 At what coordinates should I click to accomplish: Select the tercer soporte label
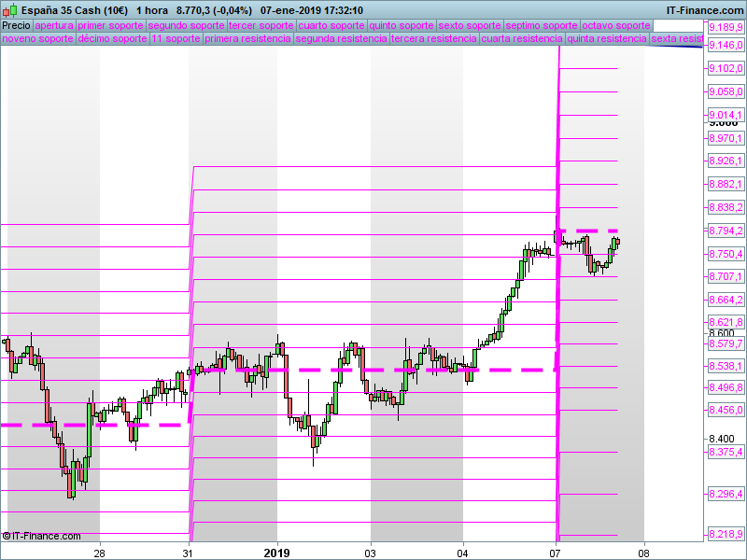pos(261,26)
